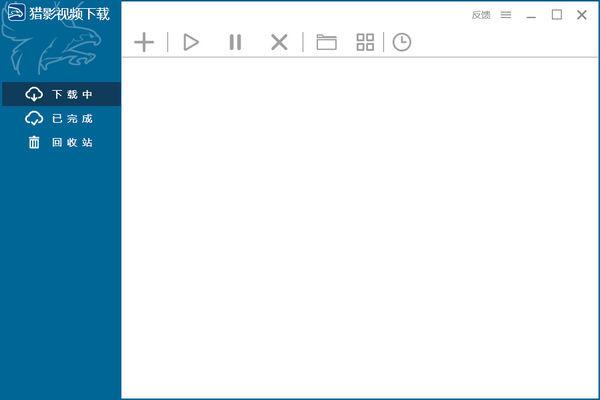Click the cloud icon beside 已完成
This screenshot has width=600, height=400.
point(34,119)
